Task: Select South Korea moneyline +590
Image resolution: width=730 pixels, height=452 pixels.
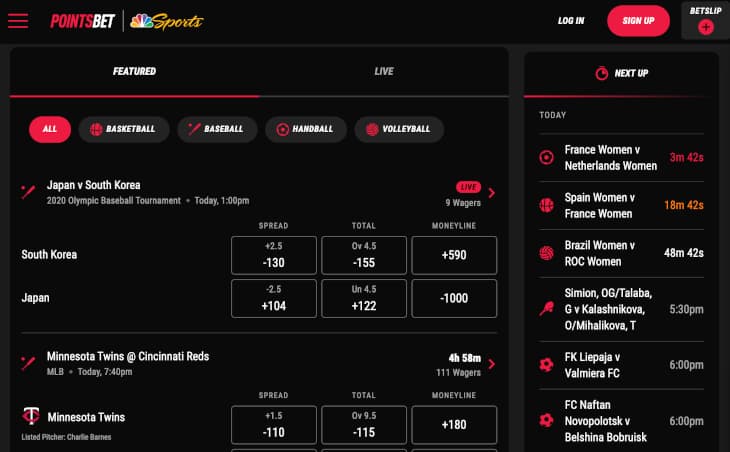Action: click(454, 255)
